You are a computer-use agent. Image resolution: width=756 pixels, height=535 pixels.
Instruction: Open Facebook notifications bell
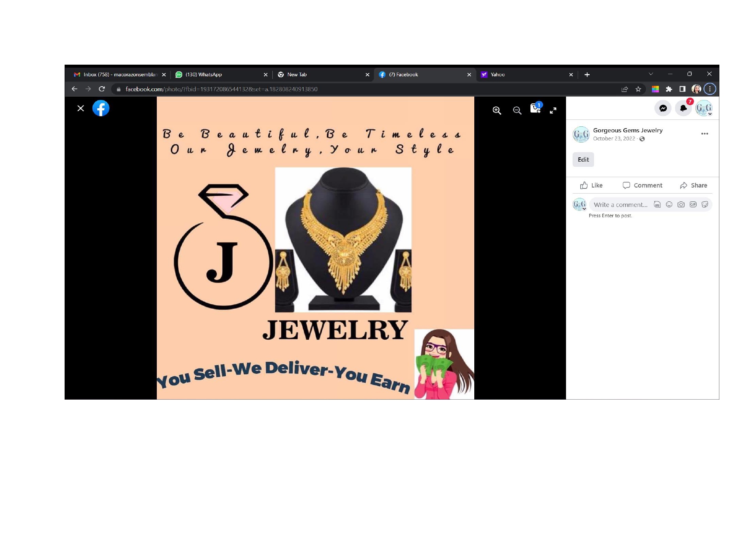coord(684,108)
